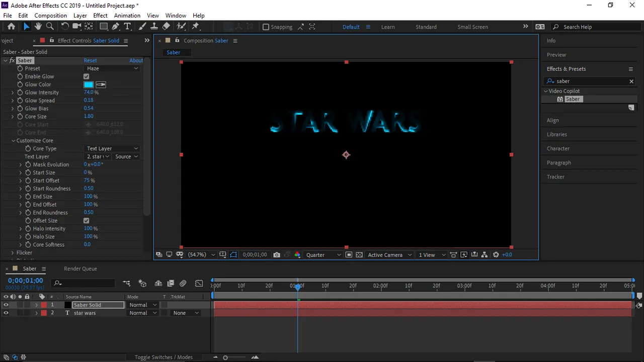Screen dimensions: 644x362
Task: Open magnification dropdown showing 54.7%
Action: click(201, 255)
